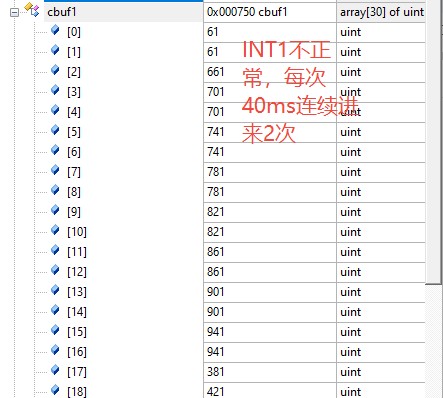Click value 61 of element [0]
This screenshot has width=443, height=398.
coord(213,32)
